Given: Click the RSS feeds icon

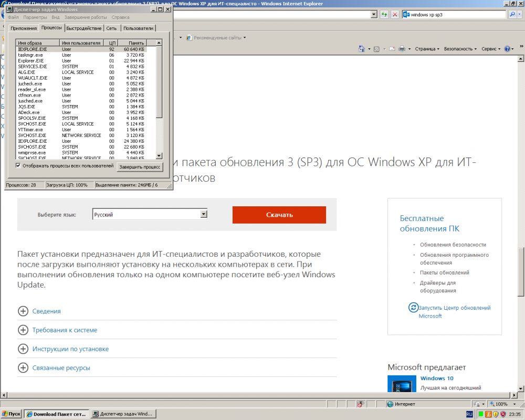Looking at the screenshot, I should 376,49.
